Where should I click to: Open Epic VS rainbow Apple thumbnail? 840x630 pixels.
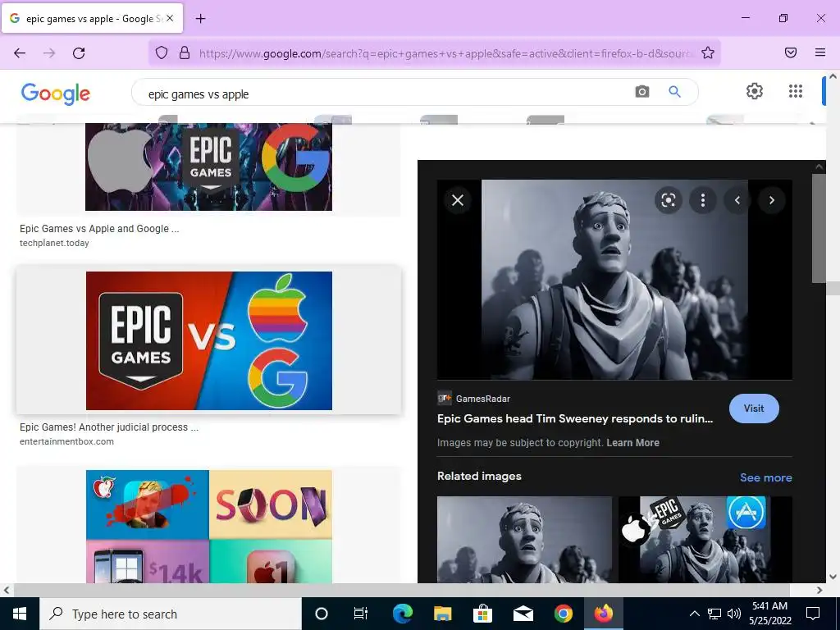(209, 340)
